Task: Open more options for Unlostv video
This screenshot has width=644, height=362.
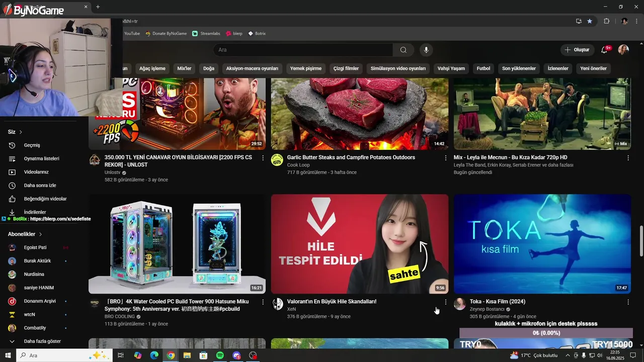Action: (x=263, y=158)
